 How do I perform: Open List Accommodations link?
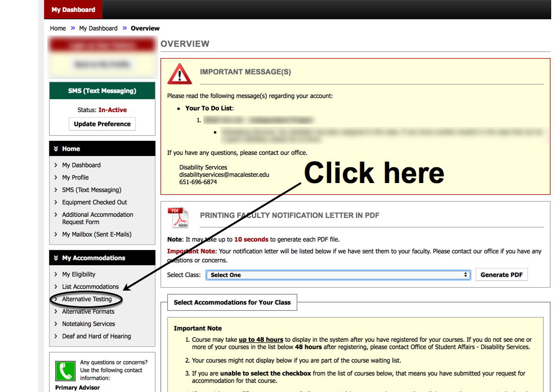click(x=91, y=287)
